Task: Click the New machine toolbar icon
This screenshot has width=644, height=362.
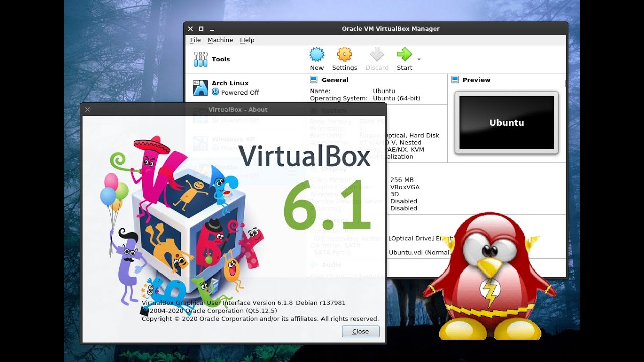Action: (x=317, y=54)
